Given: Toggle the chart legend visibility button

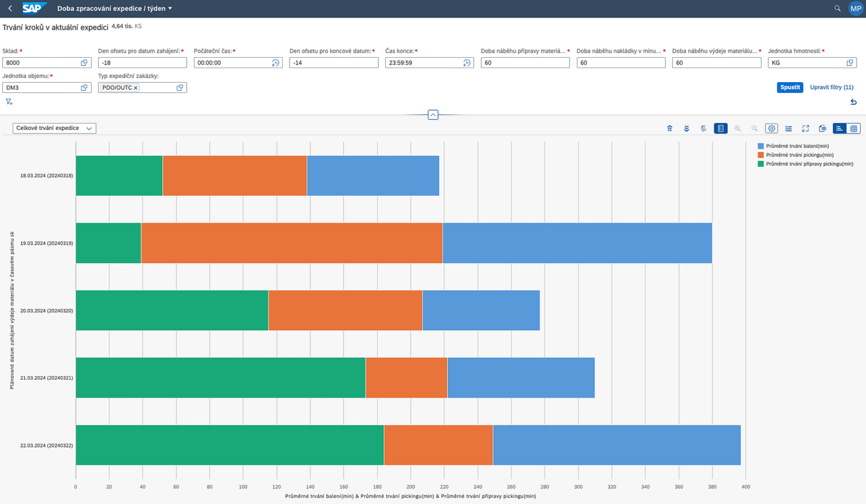Looking at the screenshot, I should coord(721,129).
